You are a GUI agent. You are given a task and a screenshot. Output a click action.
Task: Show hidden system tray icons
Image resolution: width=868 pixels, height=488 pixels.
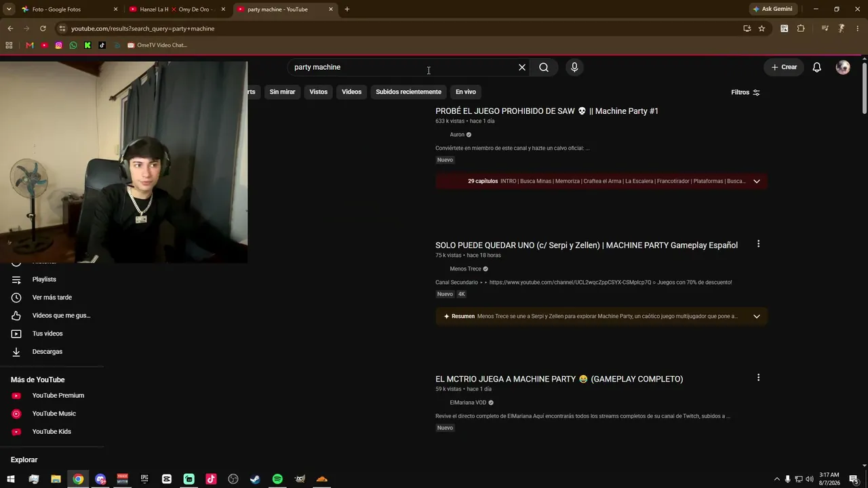click(x=776, y=479)
